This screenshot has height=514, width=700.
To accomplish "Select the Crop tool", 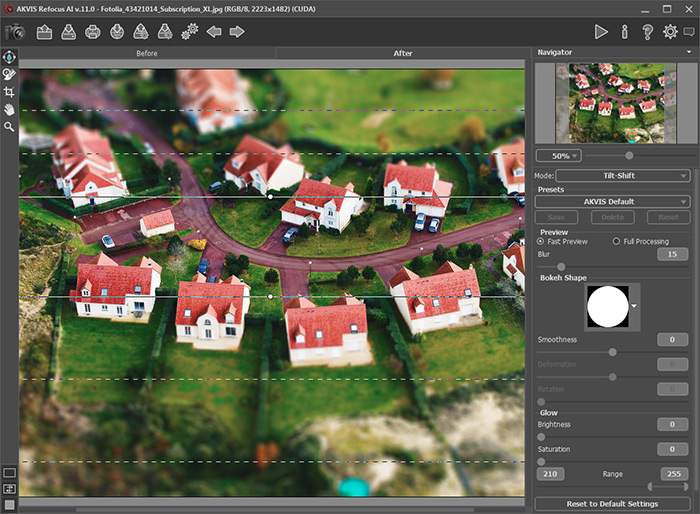I will (x=9, y=92).
